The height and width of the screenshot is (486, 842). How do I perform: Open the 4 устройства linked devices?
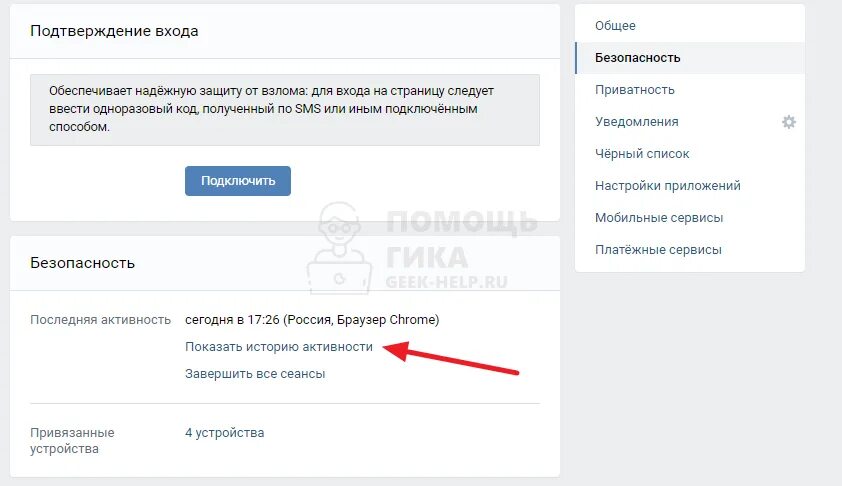pyautogui.click(x=224, y=433)
